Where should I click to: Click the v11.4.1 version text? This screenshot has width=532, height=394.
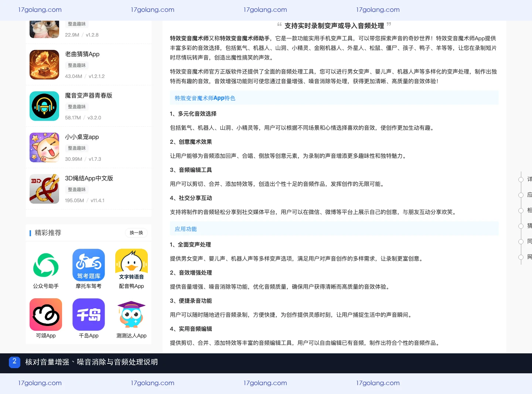tap(98, 200)
